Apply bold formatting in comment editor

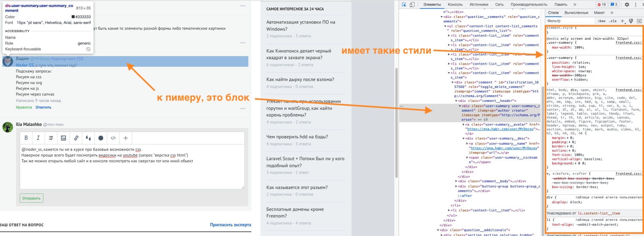pos(26,138)
